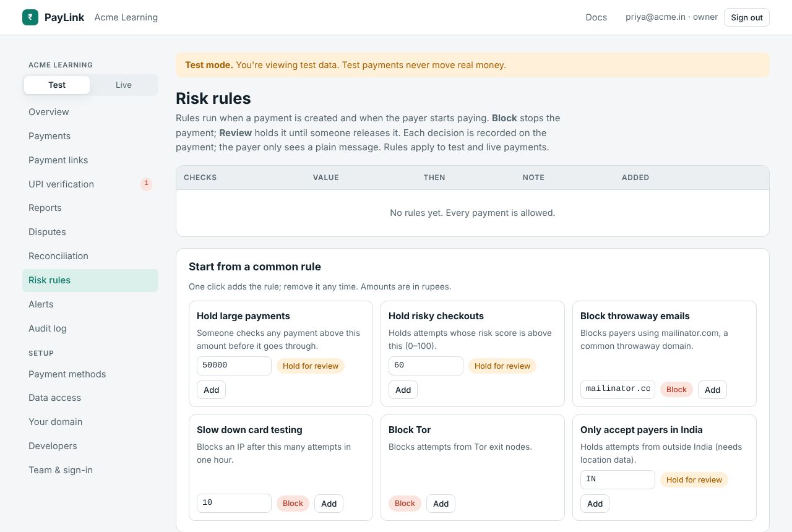Screen dimensions: 792x532
Task: Switch to Test mode toggle
Action: click(x=57, y=85)
